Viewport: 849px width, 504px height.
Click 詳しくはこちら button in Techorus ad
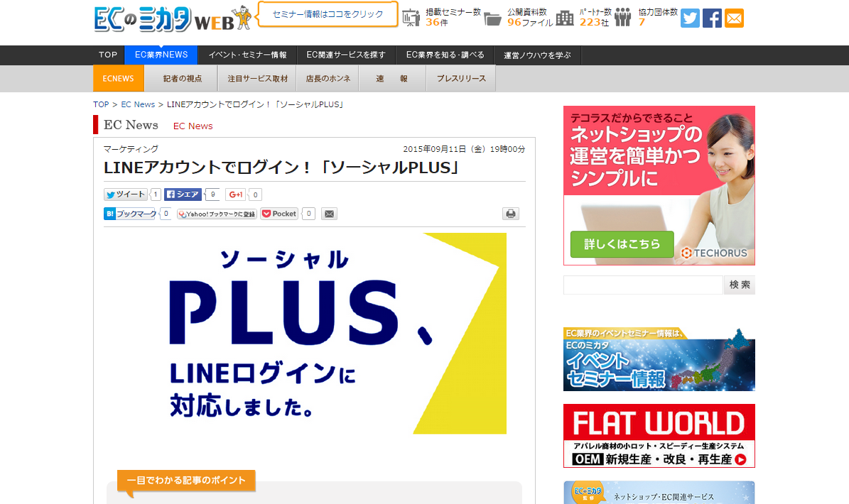click(x=622, y=244)
